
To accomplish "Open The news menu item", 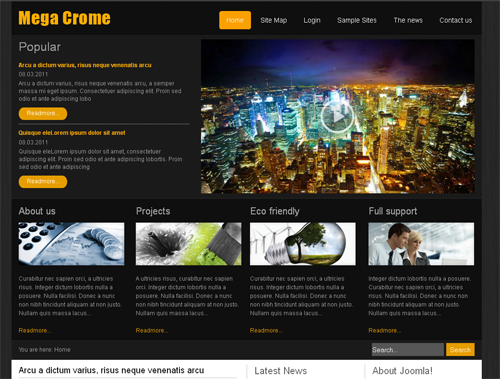I will pyautogui.click(x=408, y=20).
